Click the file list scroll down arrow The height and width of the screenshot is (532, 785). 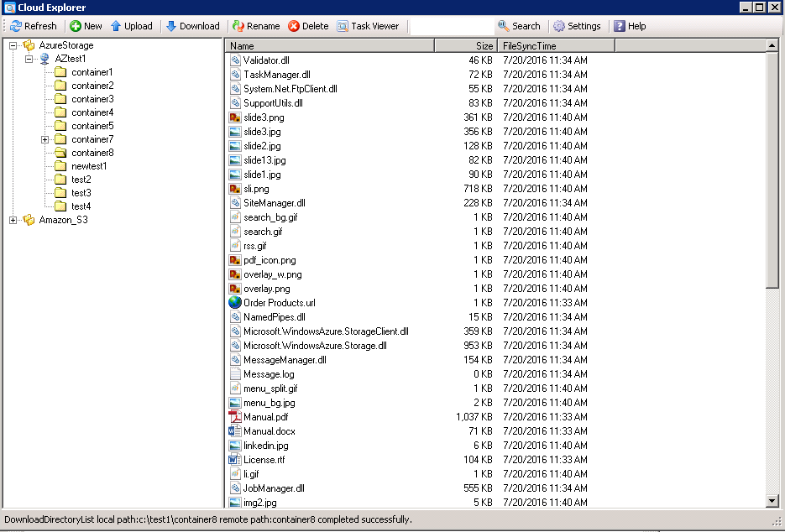[772, 501]
